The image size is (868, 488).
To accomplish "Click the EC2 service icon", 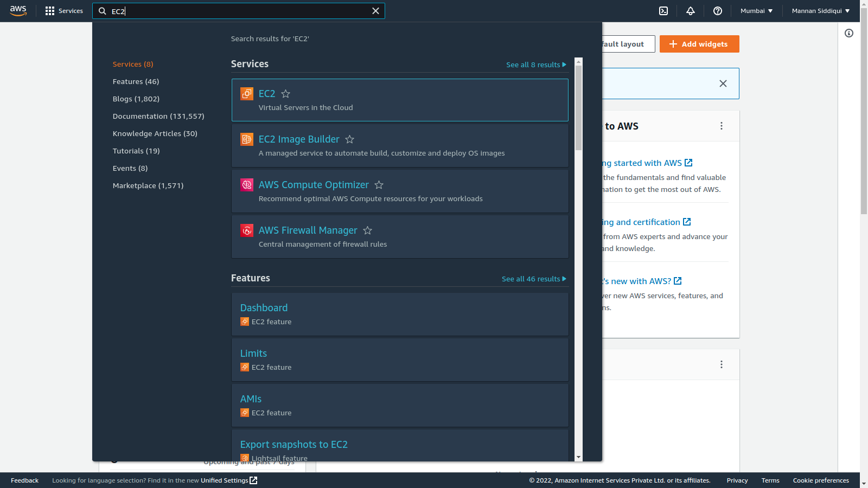I will pos(247,93).
